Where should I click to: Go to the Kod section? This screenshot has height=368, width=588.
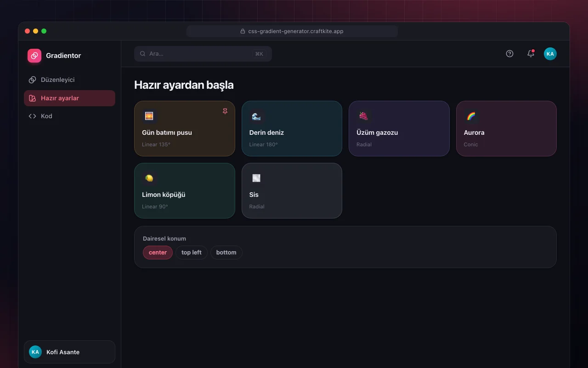tap(69, 116)
